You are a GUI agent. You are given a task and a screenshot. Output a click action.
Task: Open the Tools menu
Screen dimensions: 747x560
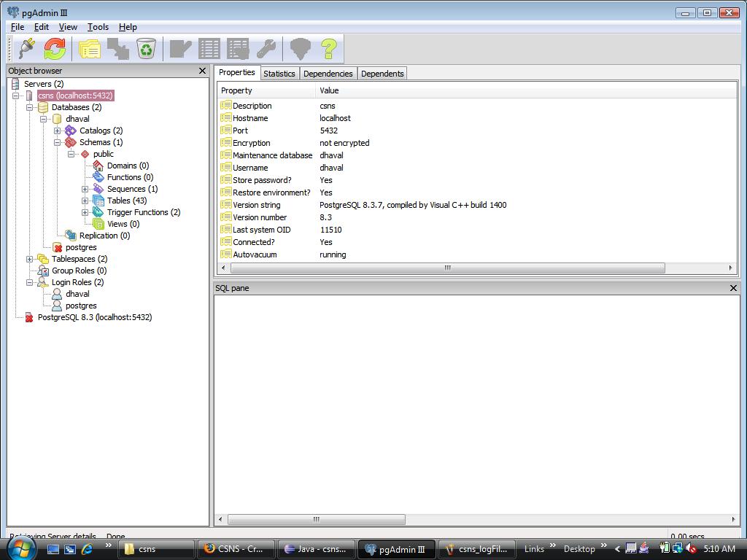pyautogui.click(x=98, y=27)
